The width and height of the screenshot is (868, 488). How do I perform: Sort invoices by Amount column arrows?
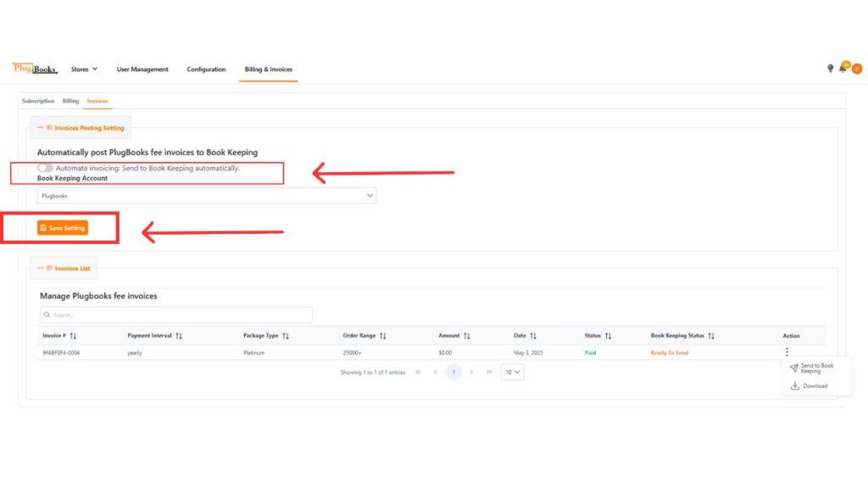click(466, 336)
